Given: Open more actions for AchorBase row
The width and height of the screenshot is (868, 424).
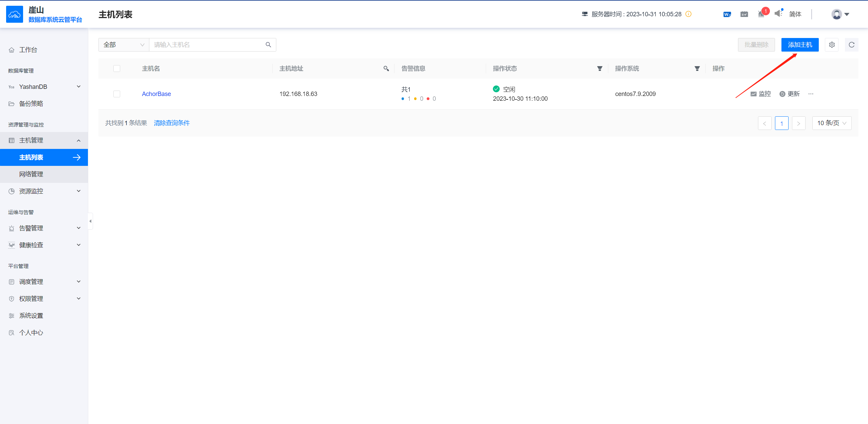Looking at the screenshot, I should [x=811, y=94].
